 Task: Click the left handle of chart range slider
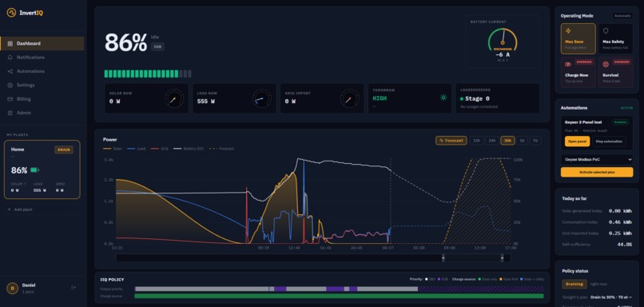pos(443,257)
